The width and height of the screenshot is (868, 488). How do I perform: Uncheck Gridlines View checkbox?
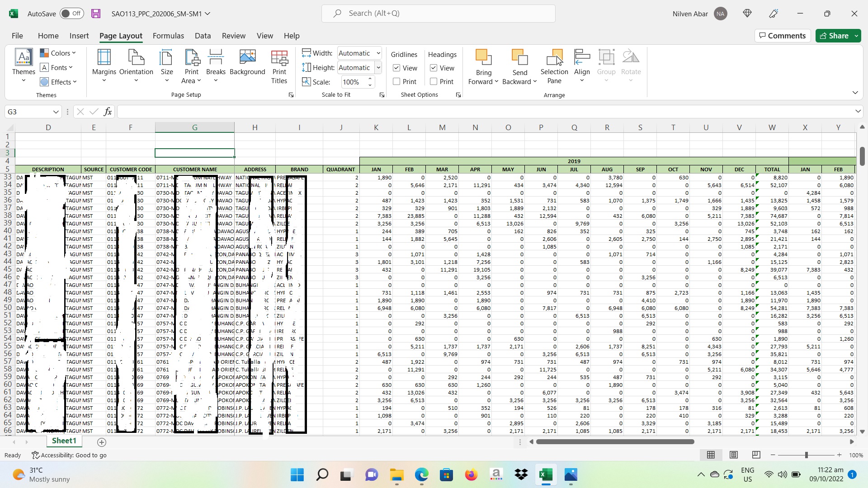(x=396, y=68)
